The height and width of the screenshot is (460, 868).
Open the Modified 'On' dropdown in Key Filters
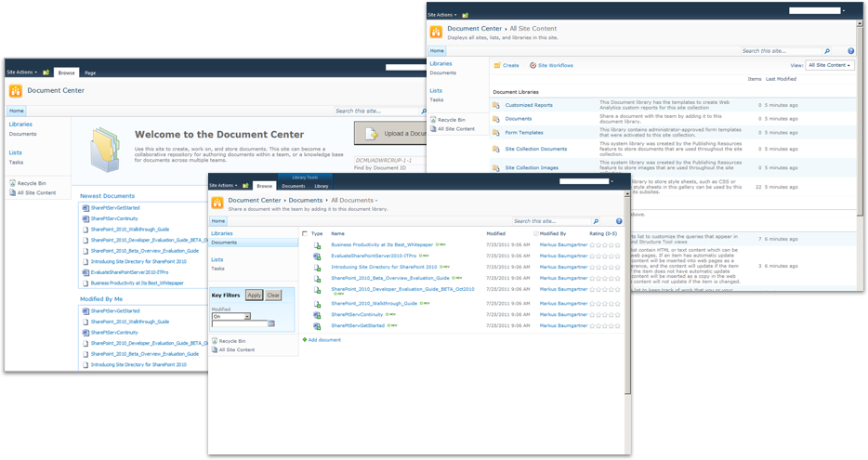click(231, 317)
